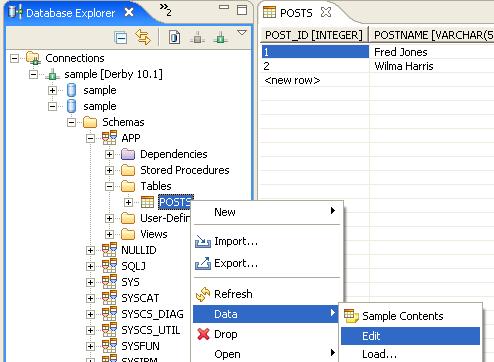Image resolution: width=494 pixels, height=362 pixels.
Task: Click the Database Explorer tab title
Action: (70, 13)
